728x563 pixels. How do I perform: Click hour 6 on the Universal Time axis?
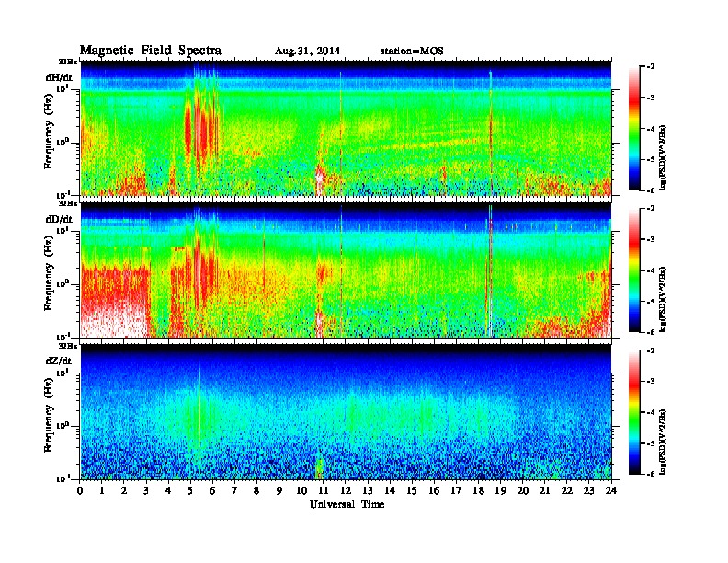(x=212, y=490)
